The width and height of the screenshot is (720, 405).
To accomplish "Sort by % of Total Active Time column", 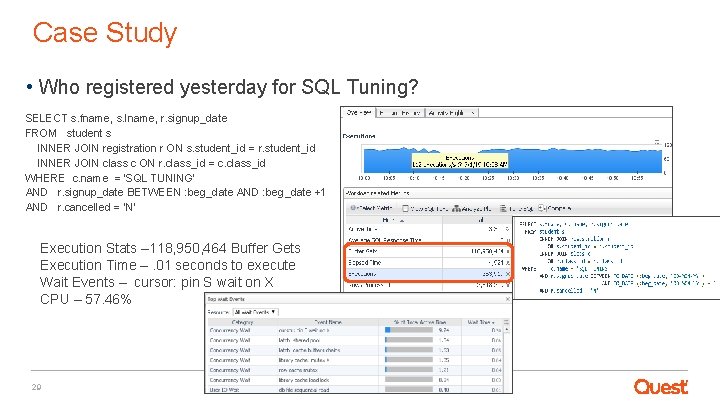I will (x=420, y=322).
